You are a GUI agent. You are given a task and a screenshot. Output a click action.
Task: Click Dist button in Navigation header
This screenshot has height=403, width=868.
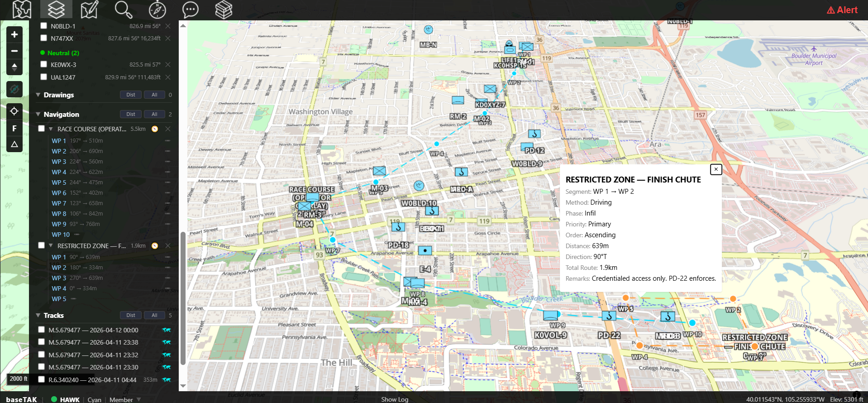click(x=131, y=114)
